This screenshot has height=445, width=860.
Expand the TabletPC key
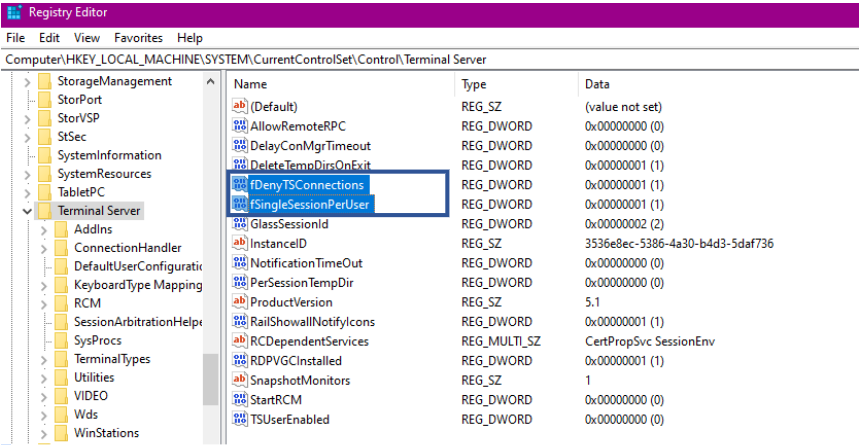tap(27, 193)
